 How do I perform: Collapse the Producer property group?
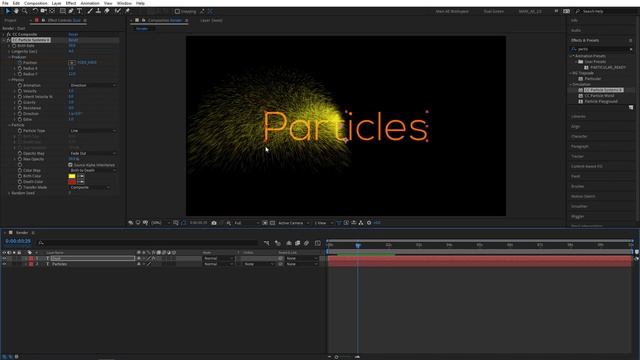(9, 57)
